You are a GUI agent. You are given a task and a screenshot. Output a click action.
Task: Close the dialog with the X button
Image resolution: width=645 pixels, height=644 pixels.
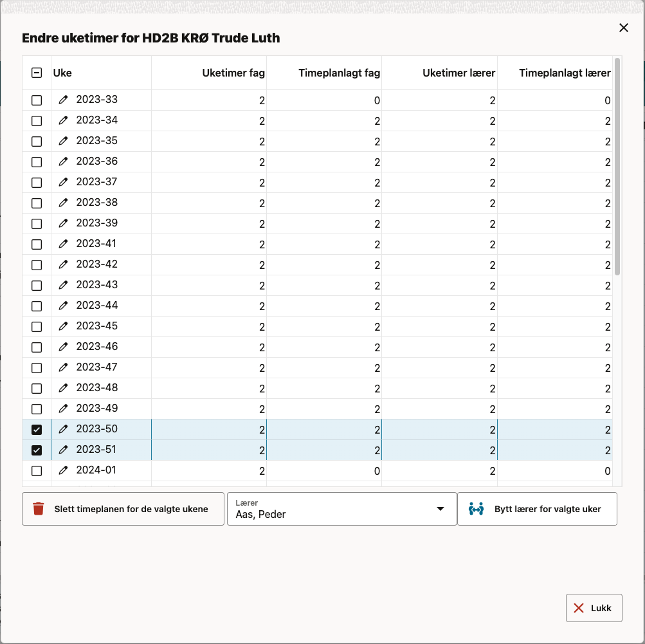pos(623,28)
